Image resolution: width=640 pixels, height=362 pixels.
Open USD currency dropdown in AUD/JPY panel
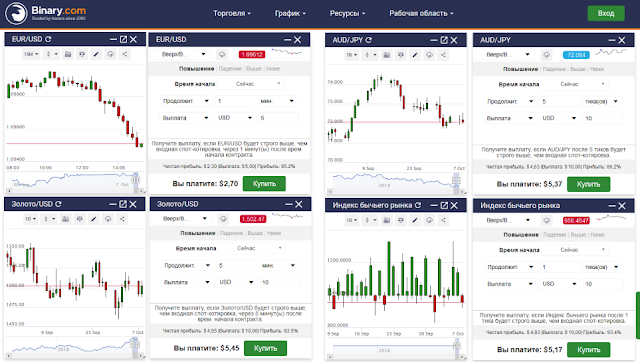coord(559,118)
